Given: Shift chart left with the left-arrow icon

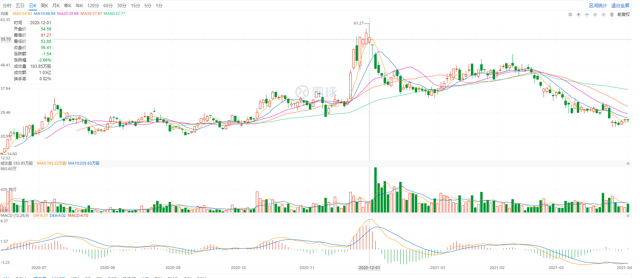Looking at the screenshot, I should tap(595, 15).
